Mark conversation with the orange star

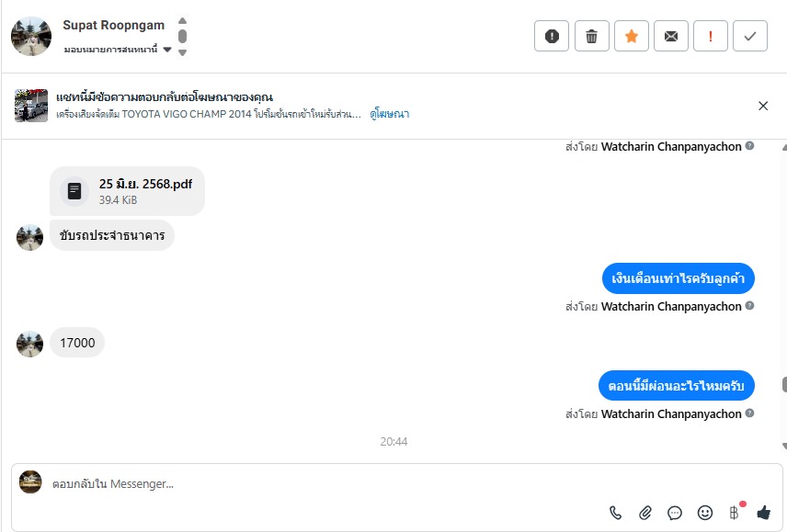631,36
